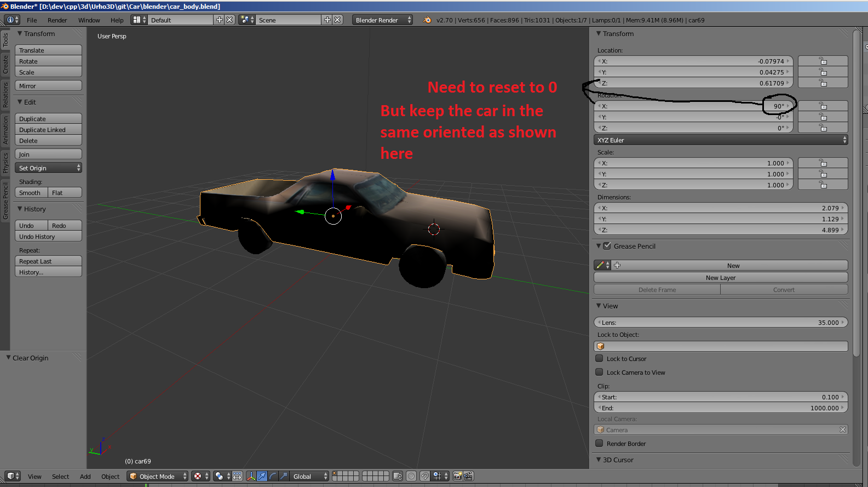Viewport: 868px width, 487px height.
Task: Delete the Default screen layout
Action: pyautogui.click(x=229, y=20)
